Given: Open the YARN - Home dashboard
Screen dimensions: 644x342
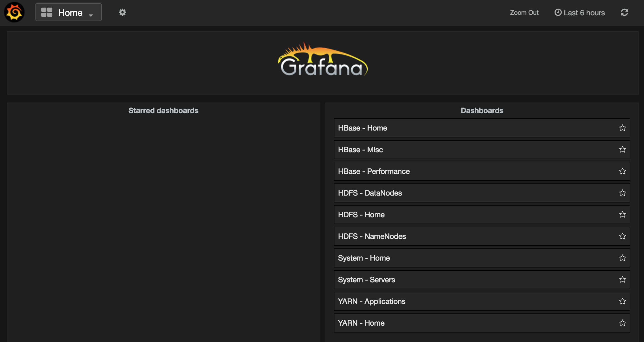Looking at the screenshot, I should (x=482, y=323).
